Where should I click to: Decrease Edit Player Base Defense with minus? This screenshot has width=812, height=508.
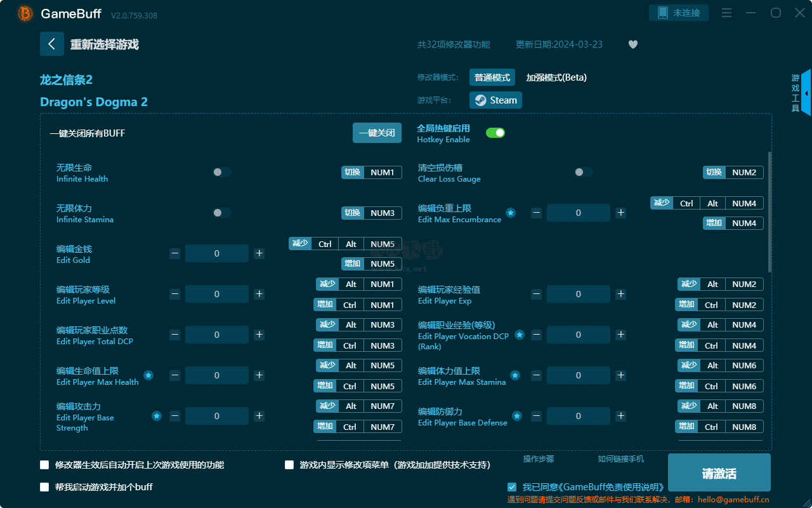click(537, 416)
